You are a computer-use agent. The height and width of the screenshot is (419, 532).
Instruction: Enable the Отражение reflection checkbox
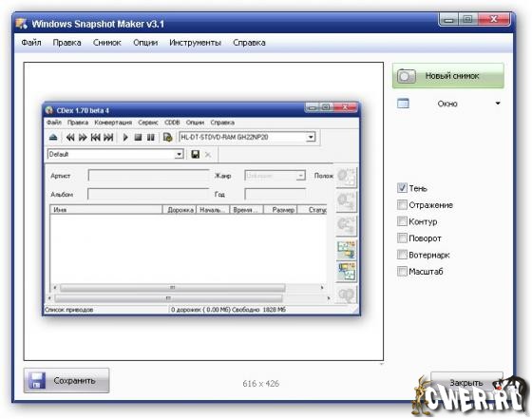(x=402, y=204)
